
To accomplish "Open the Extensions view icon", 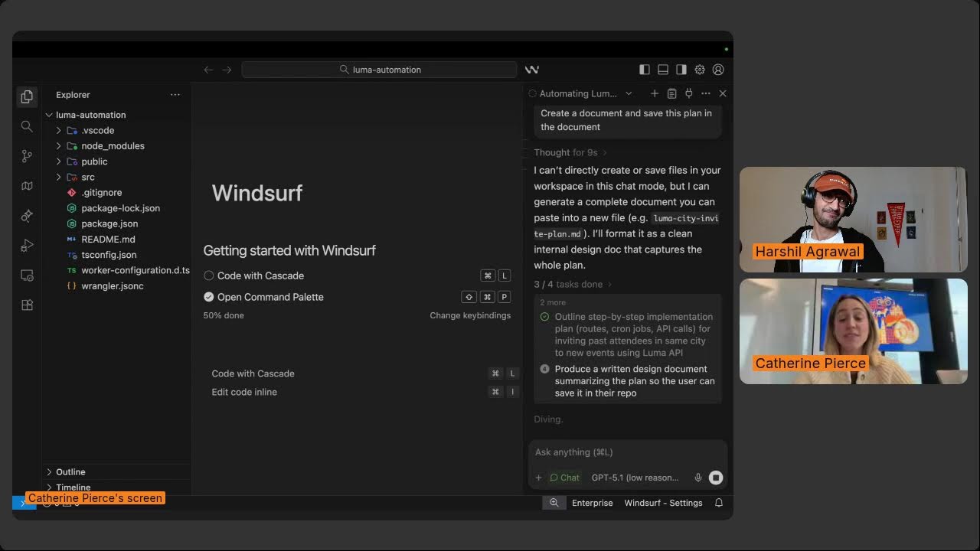I will click(x=27, y=305).
